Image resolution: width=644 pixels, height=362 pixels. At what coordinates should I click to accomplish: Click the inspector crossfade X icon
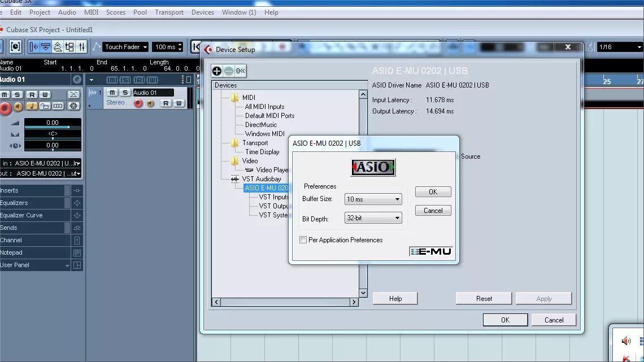[73, 95]
